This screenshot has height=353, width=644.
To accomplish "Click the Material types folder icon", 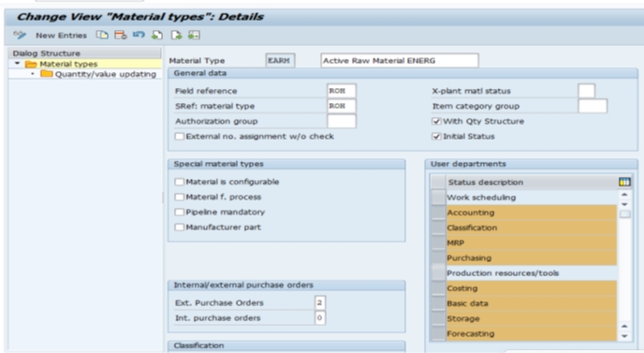I will (31, 64).
